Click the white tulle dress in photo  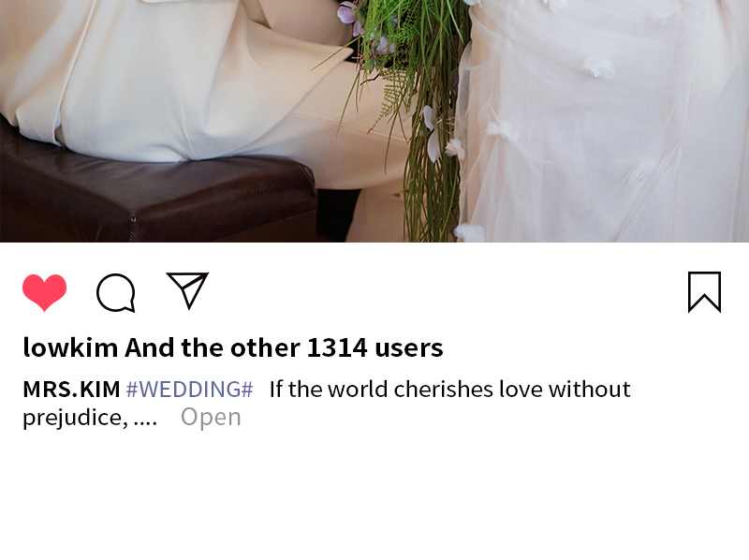pyautogui.click(x=607, y=120)
